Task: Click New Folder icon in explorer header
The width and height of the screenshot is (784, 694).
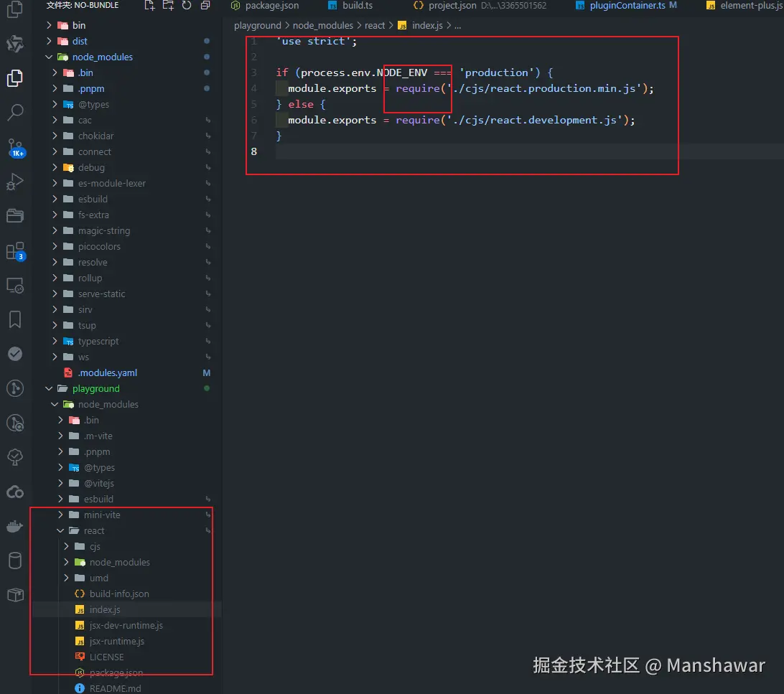Action: click(168, 6)
